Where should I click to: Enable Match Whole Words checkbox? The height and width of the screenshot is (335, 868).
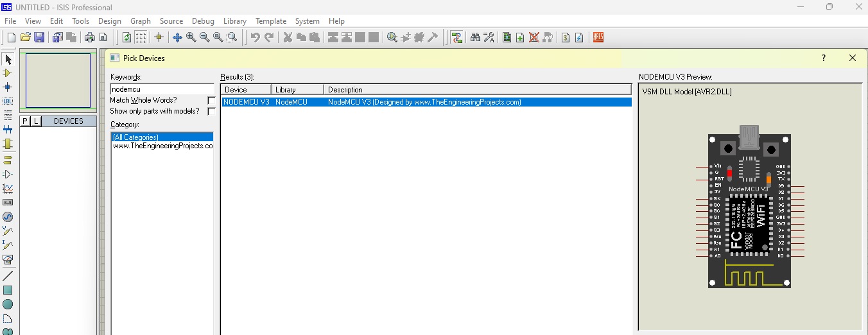(x=211, y=101)
